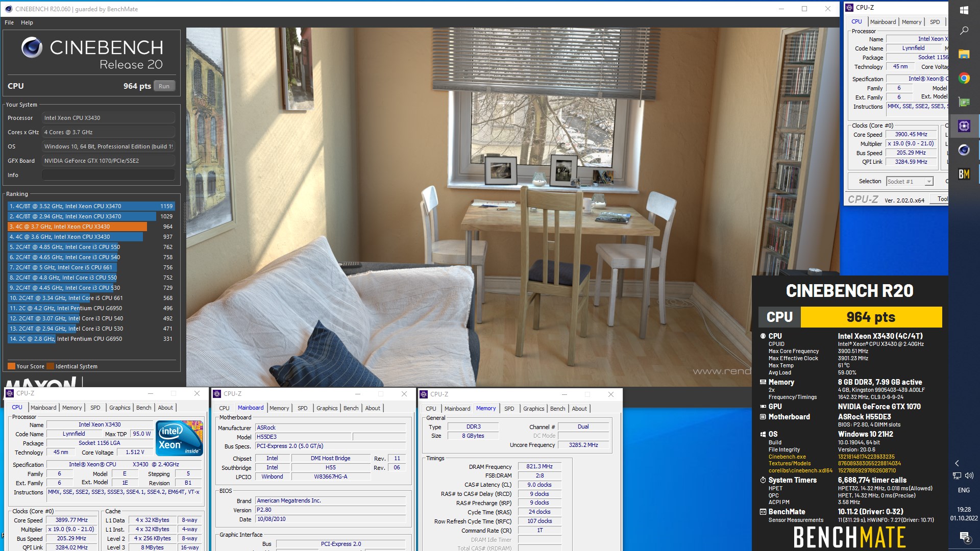Click the CPU section icon in BenchMate
Screen dimensions: 980x551
click(763, 336)
